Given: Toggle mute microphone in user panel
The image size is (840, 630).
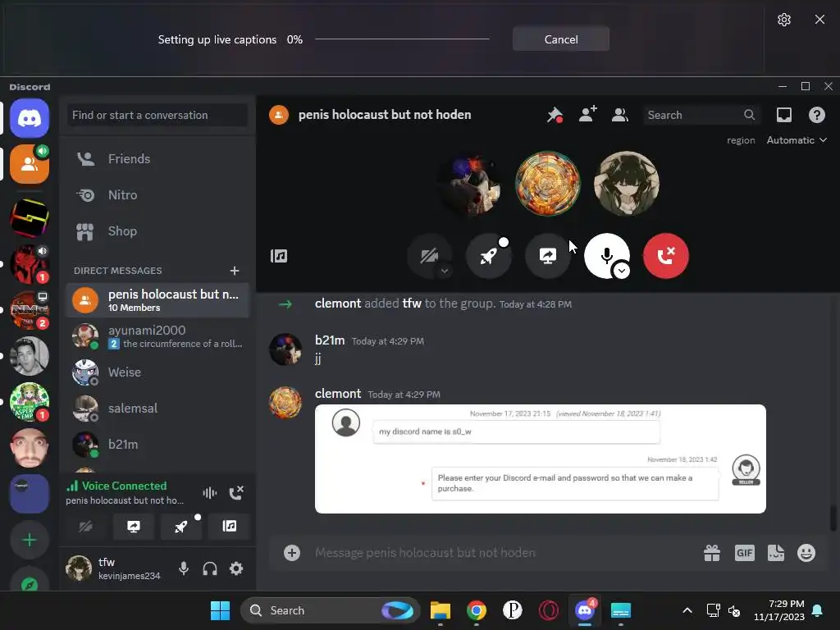Looking at the screenshot, I should pyautogui.click(x=184, y=568).
